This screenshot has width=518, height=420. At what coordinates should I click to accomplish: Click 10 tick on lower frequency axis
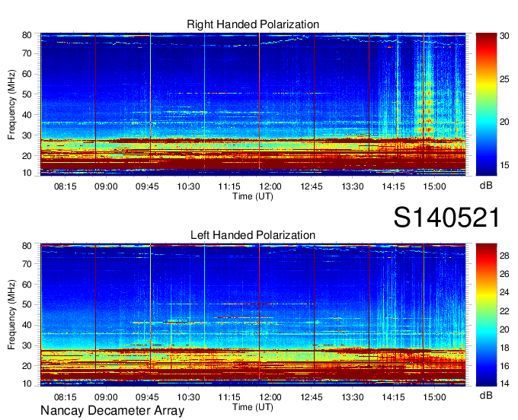tap(27, 383)
